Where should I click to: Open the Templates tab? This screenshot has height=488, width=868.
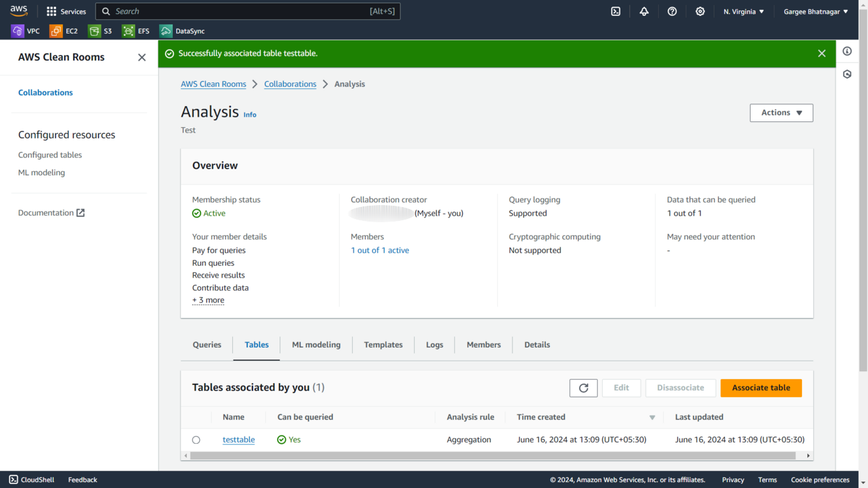[x=383, y=345]
